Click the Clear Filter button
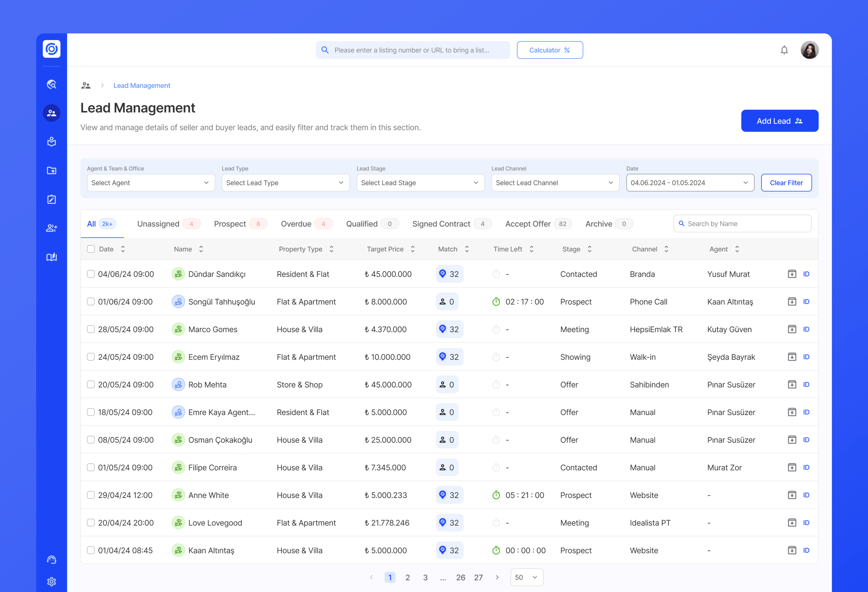 tap(786, 183)
